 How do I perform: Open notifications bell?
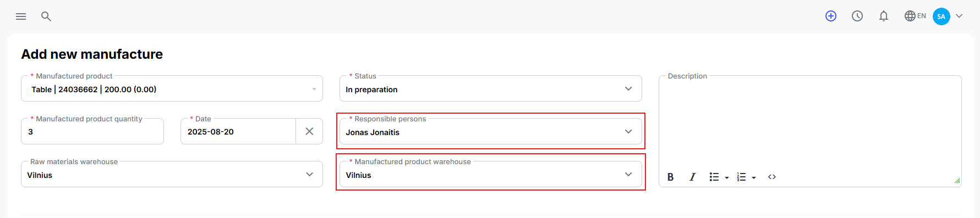pyautogui.click(x=884, y=16)
